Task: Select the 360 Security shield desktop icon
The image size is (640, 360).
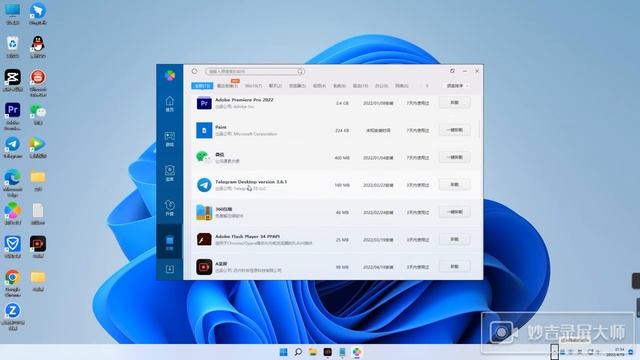Action: (13, 247)
